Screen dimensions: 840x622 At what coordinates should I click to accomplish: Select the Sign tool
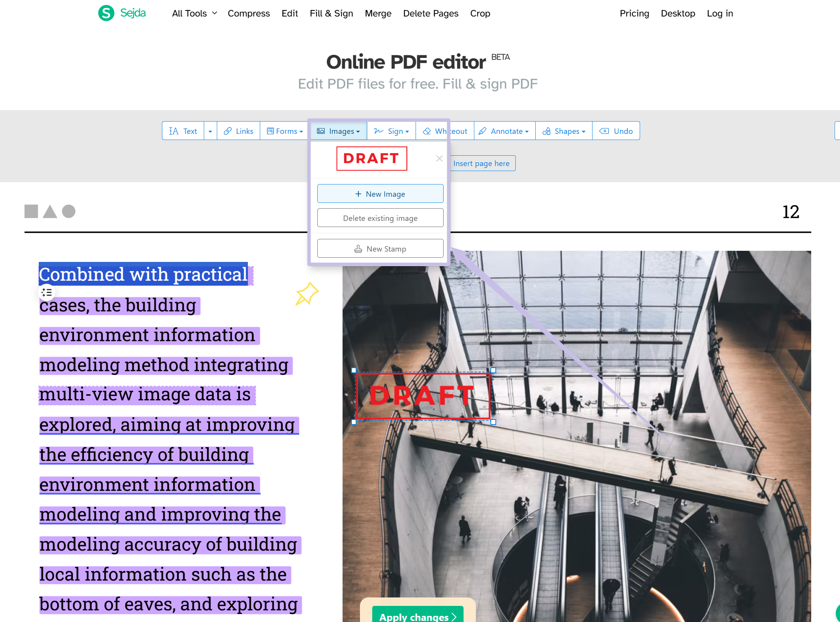pos(391,131)
